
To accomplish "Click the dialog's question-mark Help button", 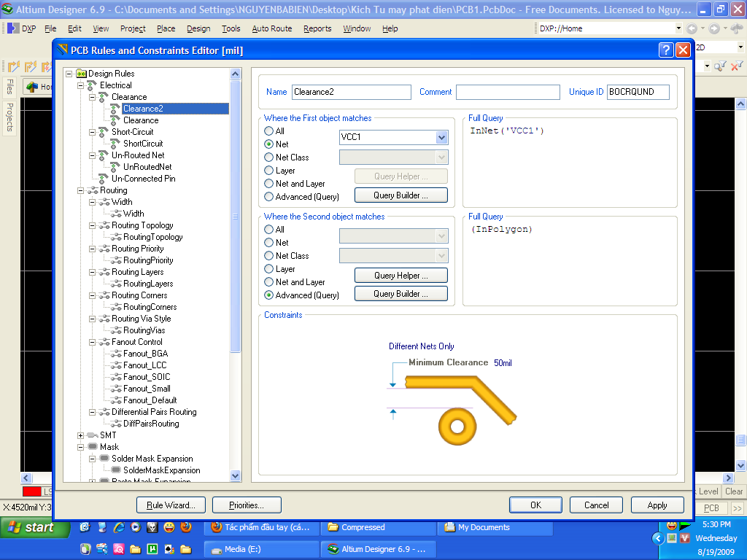I will tap(665, 50).
